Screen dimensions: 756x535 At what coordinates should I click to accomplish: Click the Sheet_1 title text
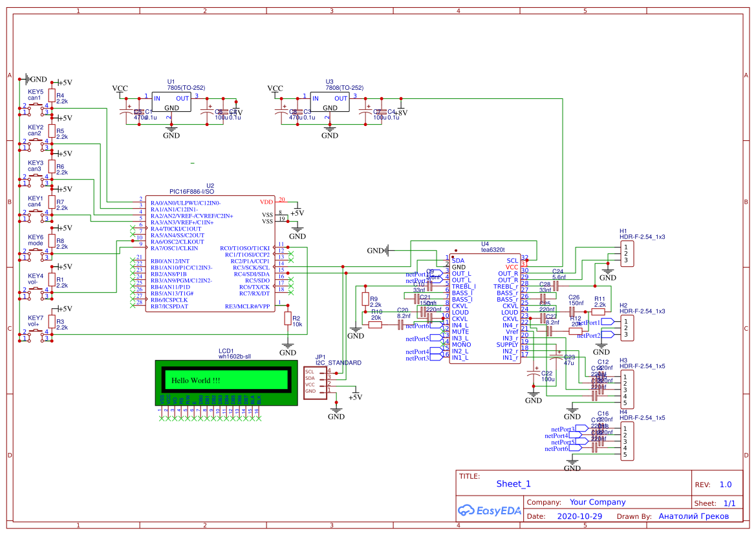(x=512, y=483)
